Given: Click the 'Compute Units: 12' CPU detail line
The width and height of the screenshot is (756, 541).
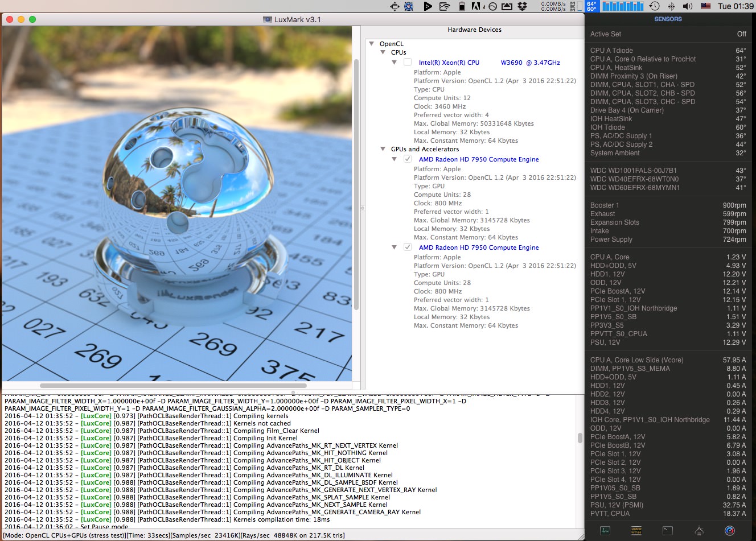Looking at the screenshot, I should point(442,98).
